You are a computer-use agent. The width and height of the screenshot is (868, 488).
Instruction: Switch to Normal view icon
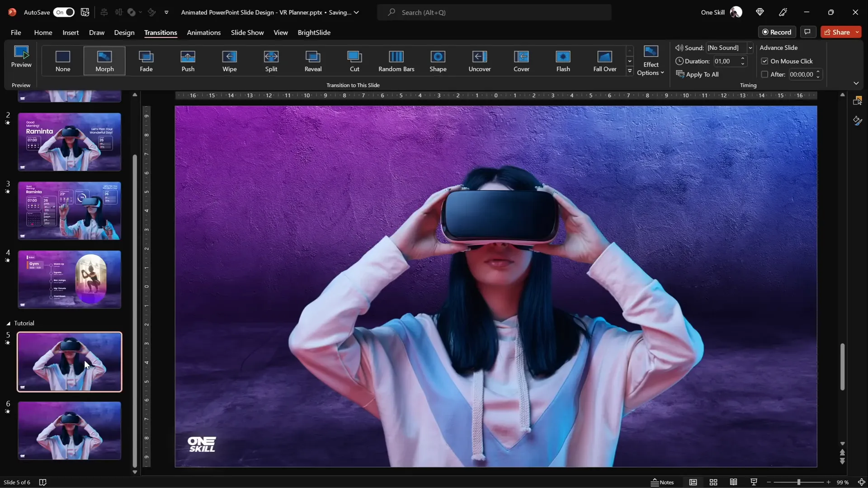693,482
